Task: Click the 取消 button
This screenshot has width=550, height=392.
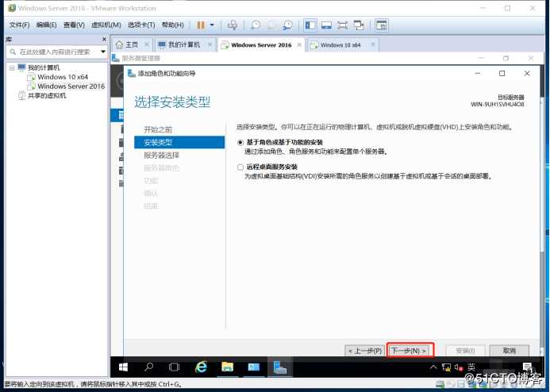Action: (509, 351)
